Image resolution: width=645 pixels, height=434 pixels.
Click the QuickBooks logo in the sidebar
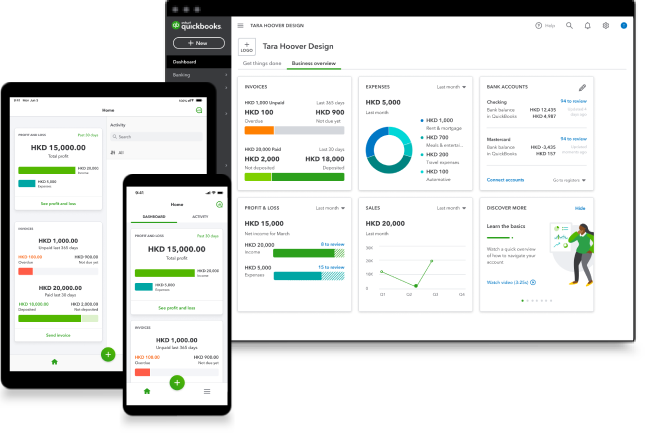point(197,26)
